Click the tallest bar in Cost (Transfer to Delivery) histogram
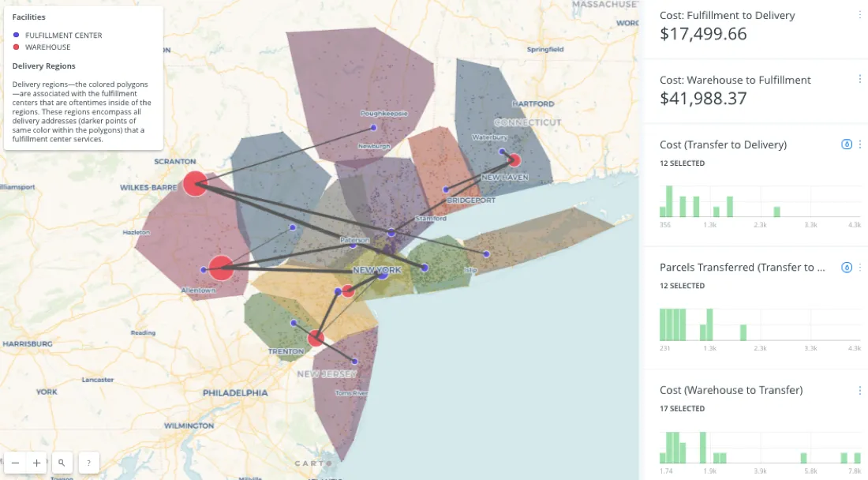 (668, 200)
